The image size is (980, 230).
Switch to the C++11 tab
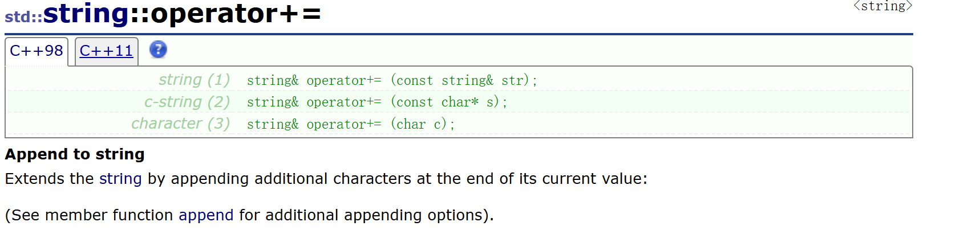point(106,51)
